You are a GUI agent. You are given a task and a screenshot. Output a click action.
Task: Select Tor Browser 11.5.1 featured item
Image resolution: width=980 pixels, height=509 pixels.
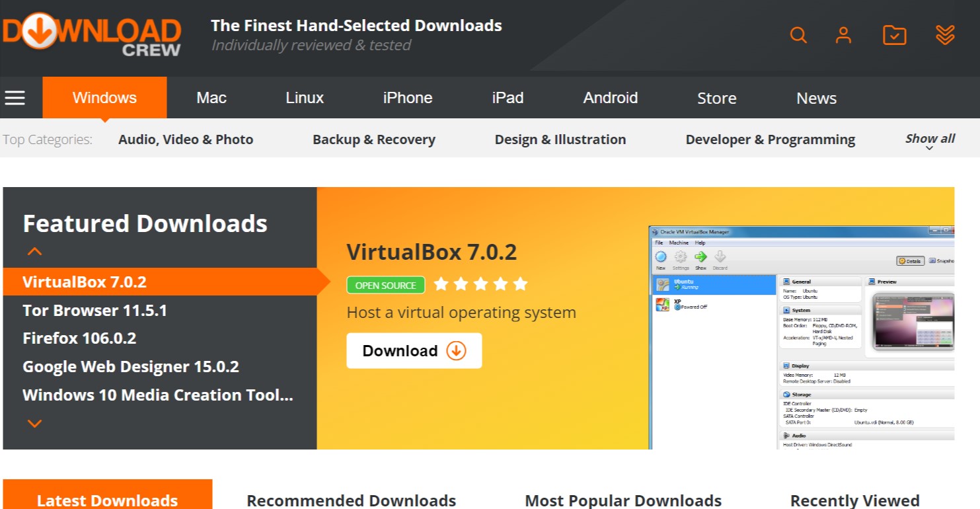(94, 310)
